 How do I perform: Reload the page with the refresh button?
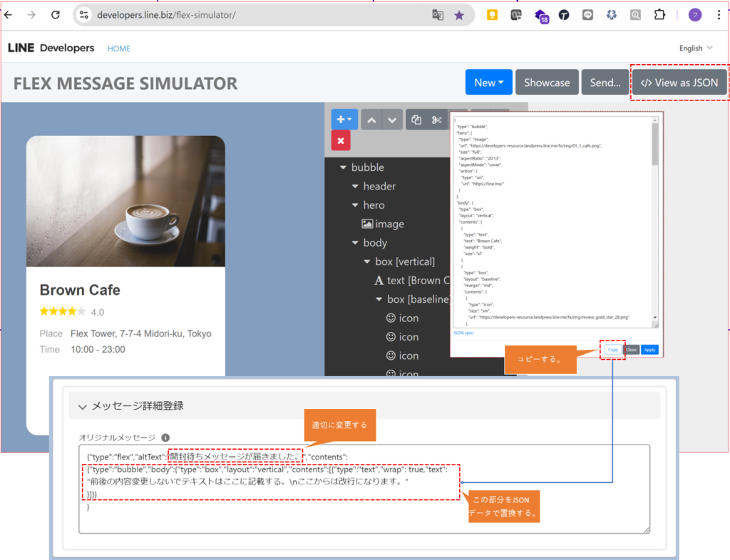(55, 15)
